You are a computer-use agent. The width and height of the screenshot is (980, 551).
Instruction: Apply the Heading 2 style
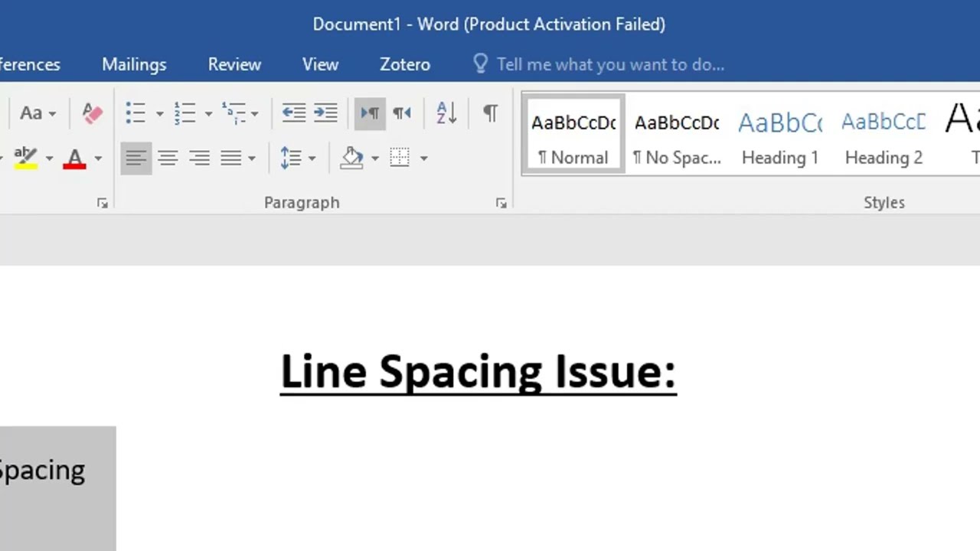pos(884,135)
